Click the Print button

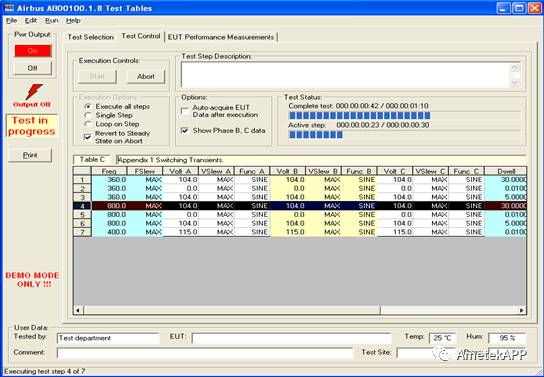30,155
